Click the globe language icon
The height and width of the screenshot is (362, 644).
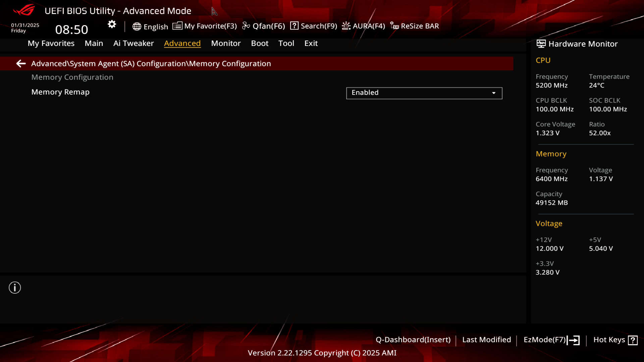(x=137, y=26)
